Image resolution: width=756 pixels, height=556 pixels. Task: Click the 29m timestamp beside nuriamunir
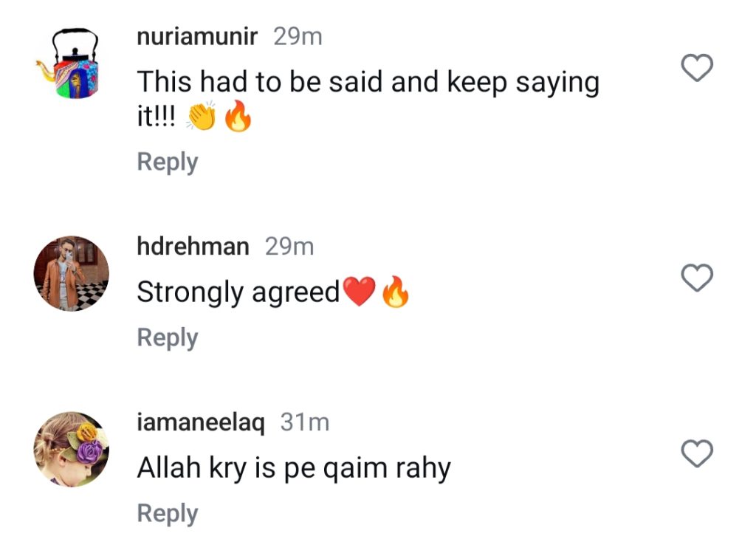[298, 37]
